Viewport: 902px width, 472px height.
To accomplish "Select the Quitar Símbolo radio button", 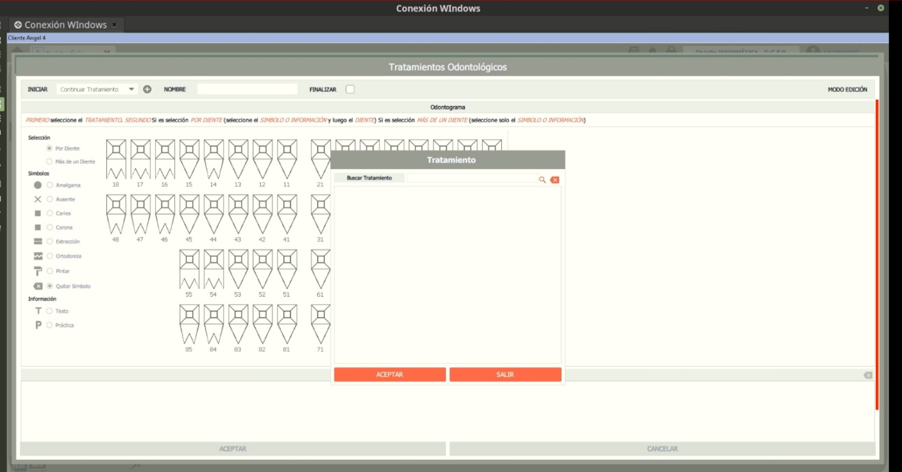I will [x=50, y=286].
